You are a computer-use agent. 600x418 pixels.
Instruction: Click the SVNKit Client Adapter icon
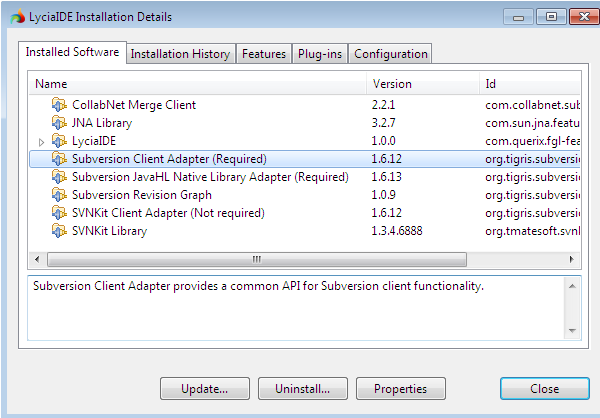pos(59,213)
